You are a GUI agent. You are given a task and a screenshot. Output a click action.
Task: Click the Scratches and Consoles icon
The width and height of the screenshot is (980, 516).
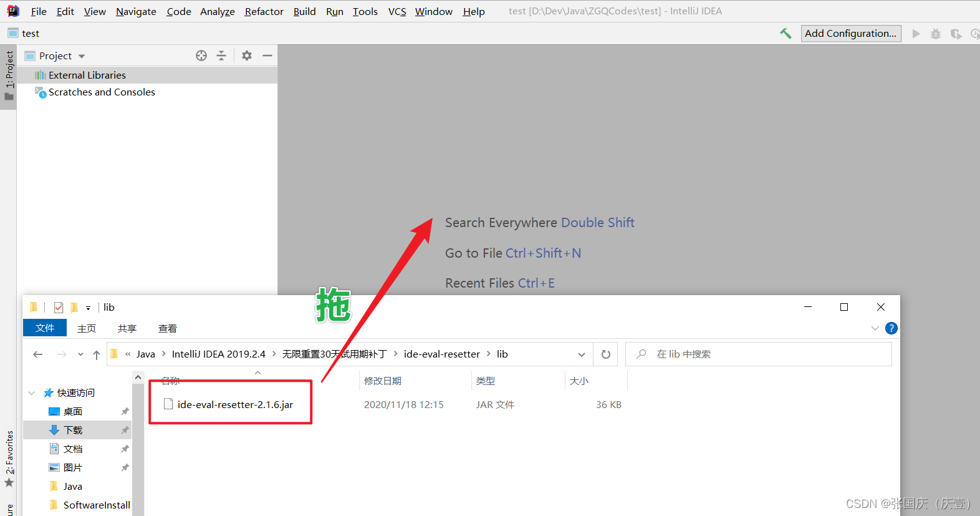pyautogui.click(x=41, y=92)
